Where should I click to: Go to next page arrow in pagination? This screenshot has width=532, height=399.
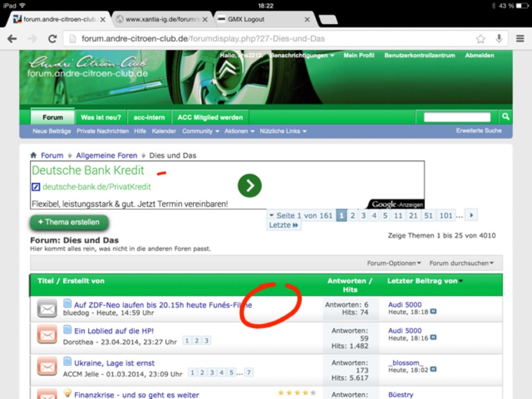(x=471, y=215)
